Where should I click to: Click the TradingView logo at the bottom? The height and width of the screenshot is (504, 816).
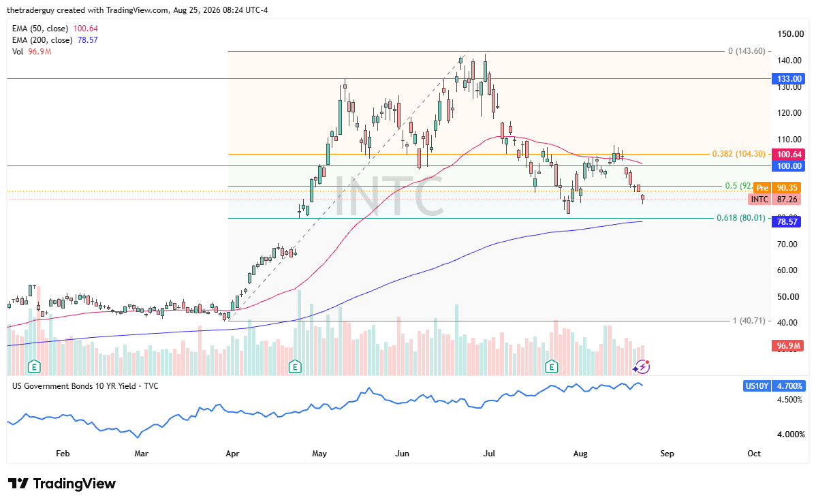click(61, 484)
